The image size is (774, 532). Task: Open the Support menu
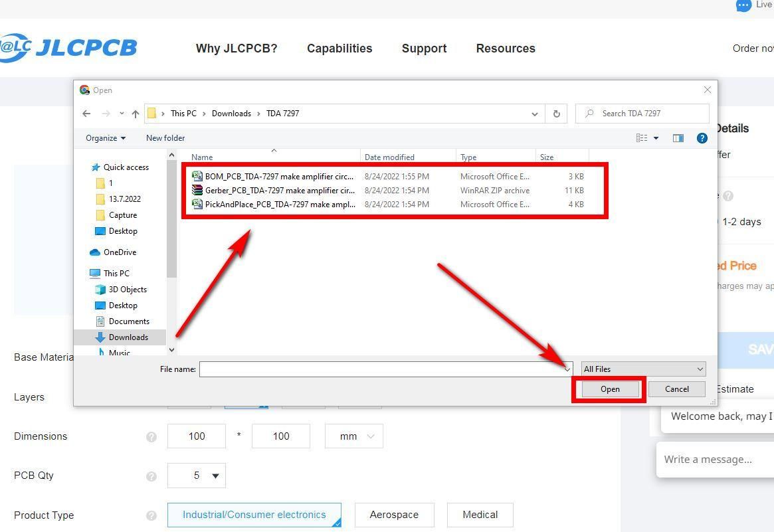[x=424, y=48]
